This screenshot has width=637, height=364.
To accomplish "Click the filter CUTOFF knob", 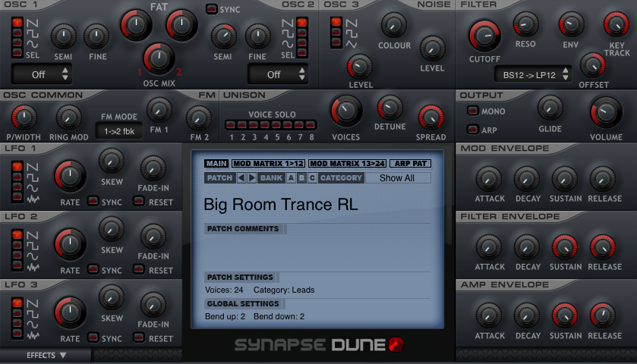I will coord(484,36).
